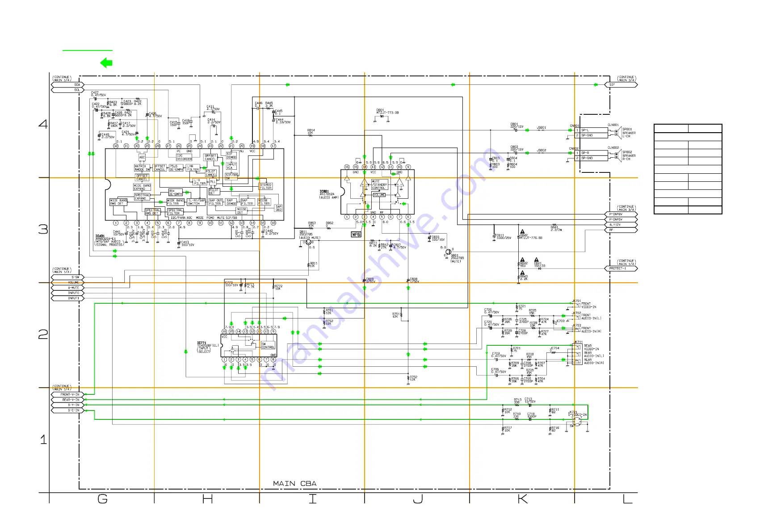
Task: Select the INPUT0 connector tag
Action: 68,293
